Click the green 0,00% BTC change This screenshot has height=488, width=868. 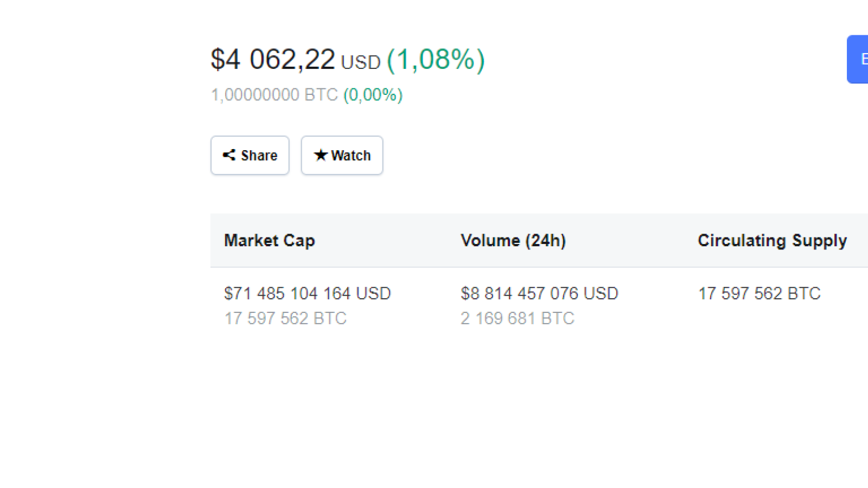point(373,95)
